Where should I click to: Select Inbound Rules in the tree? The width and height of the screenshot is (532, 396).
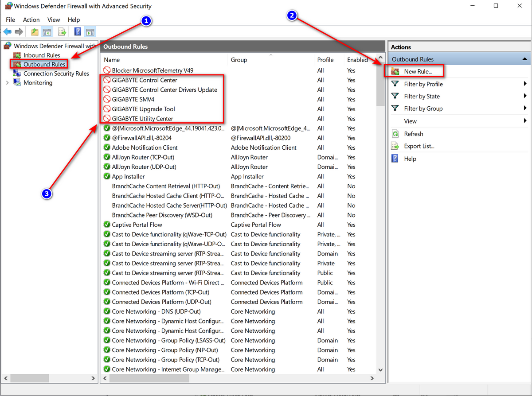pyautogui.click(x=42, y=55)
